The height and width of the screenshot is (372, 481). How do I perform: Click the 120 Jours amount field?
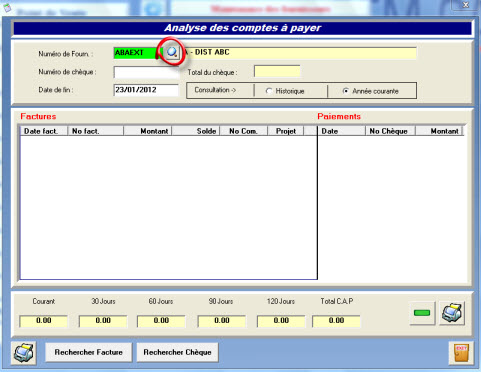click(x=281, y=321)
